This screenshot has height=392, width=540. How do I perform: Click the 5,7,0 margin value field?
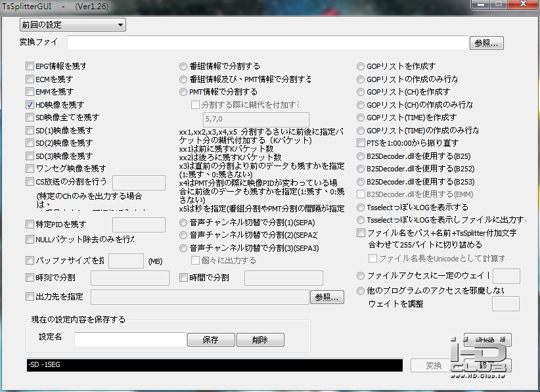point(256,120)
